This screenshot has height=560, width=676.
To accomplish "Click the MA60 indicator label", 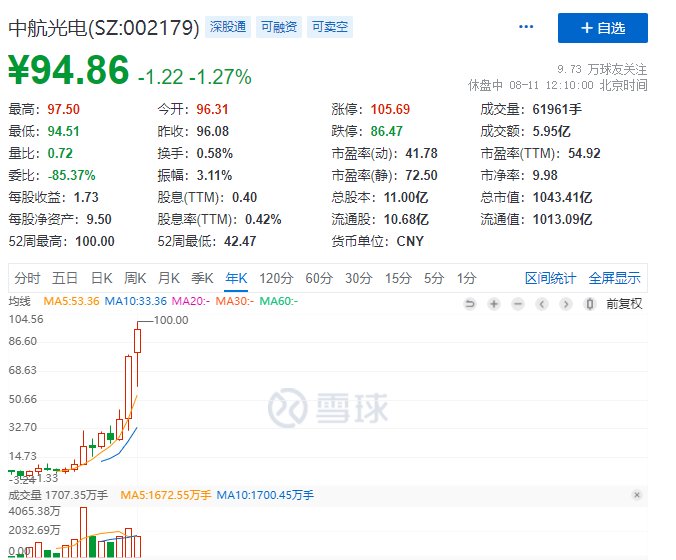I will click(x=279, y=301).
